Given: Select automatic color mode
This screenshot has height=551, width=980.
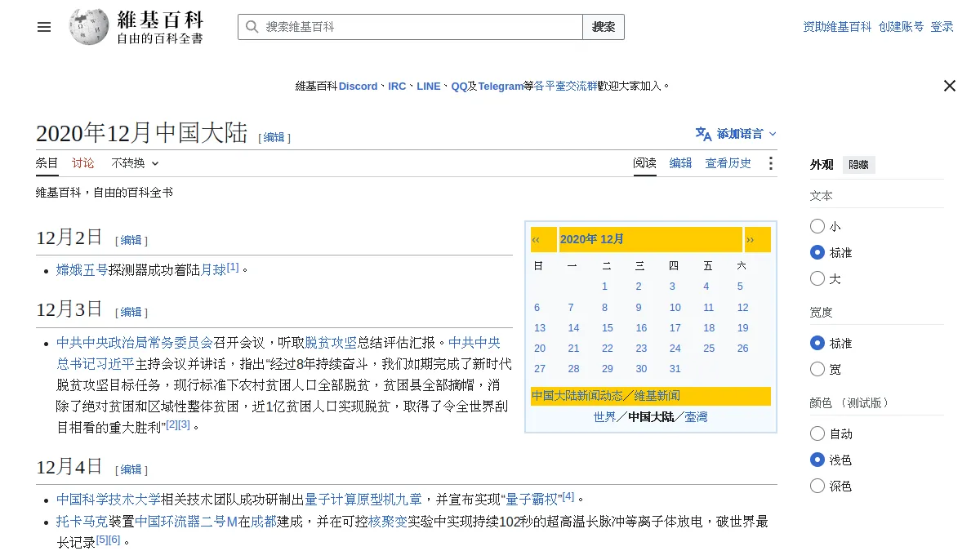Looking at the screenshot, I should click(x=817, y=433).
